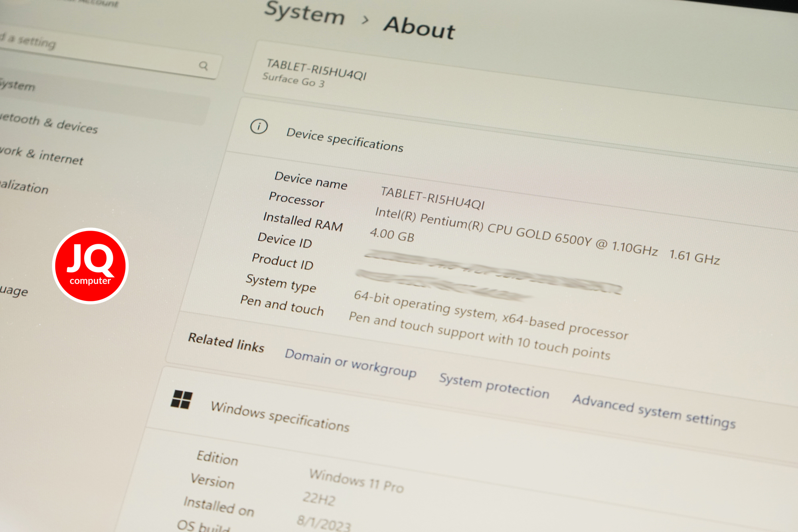Click the Device specifications info icon
Screen dimensions: 798x532
259,127
